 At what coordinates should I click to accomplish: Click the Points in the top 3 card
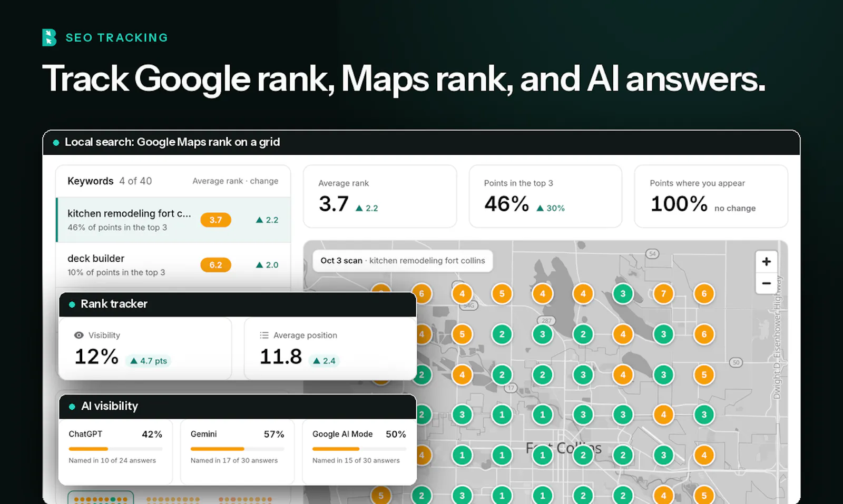click(x=545, y=196)
